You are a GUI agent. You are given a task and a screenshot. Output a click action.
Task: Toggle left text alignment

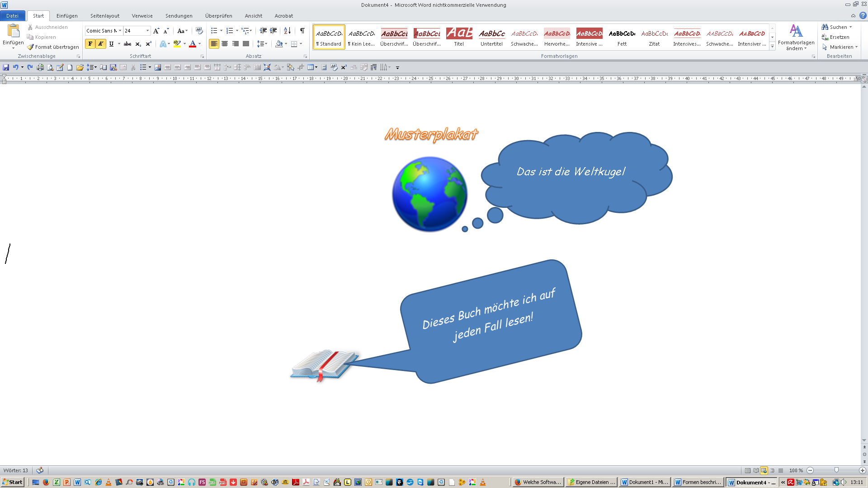click(x=214, y=44)
